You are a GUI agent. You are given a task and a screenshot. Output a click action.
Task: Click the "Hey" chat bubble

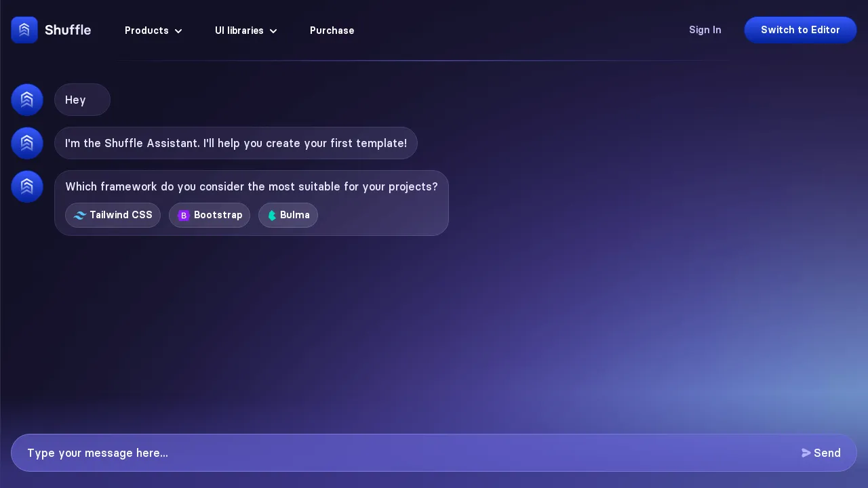[82, 100]
